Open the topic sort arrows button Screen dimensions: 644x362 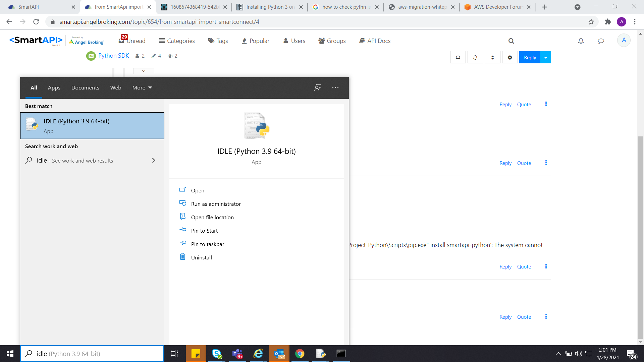click(x=492, y=57)
